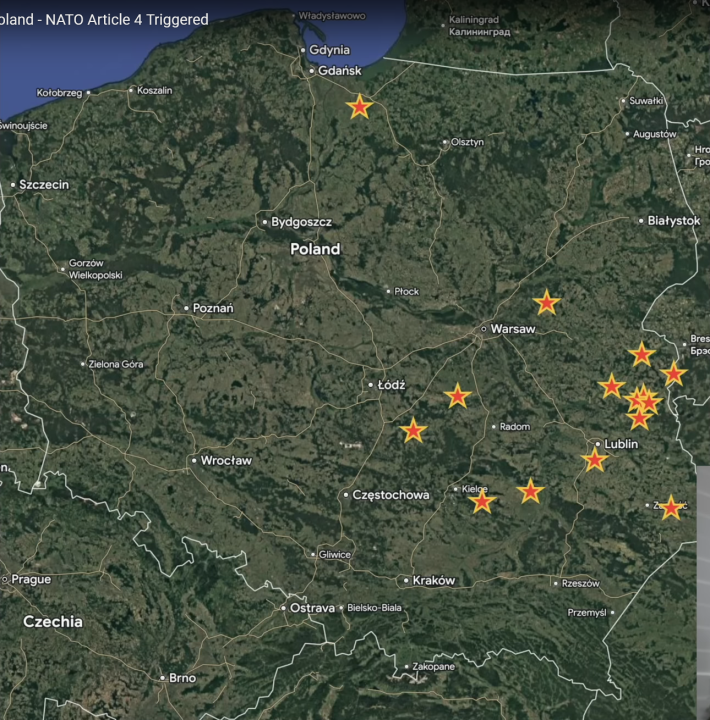The width and height of the screenshot is (710, 720).
Task: Click the Kaliningrad label
Action: click(479, 26)
